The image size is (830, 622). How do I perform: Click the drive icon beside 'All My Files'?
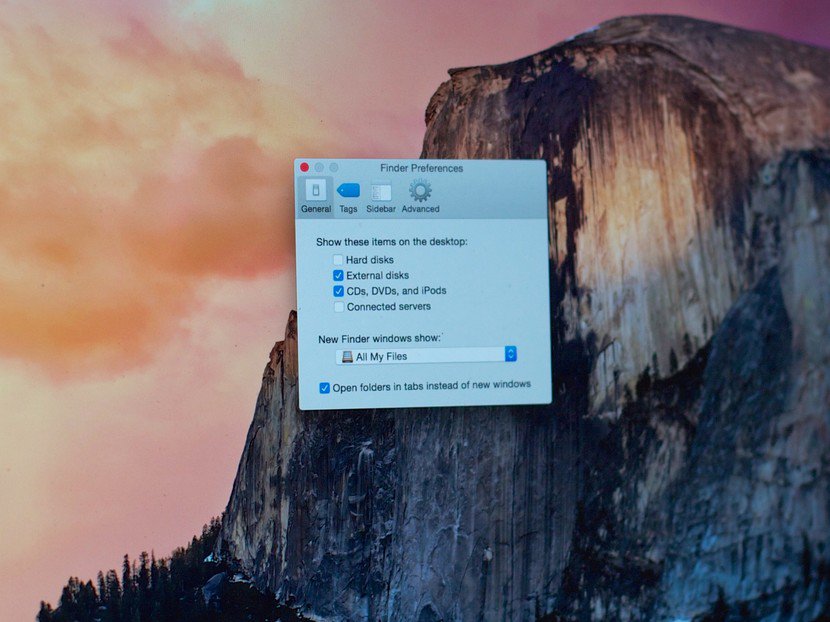click(x=346, y=355)
